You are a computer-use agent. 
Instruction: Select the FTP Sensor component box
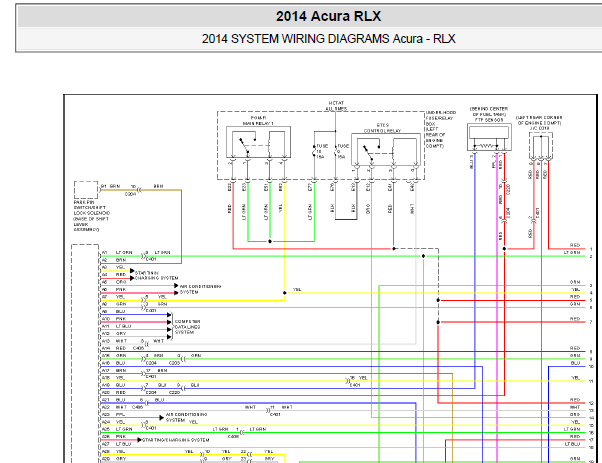tap(489, 137)
